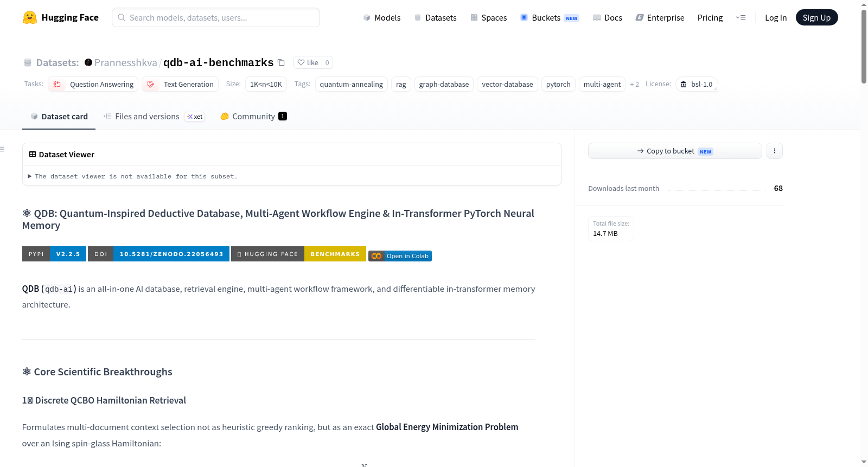Open the Enterprise page
This screenshot has width=868, height=467.
click(660, 17)
